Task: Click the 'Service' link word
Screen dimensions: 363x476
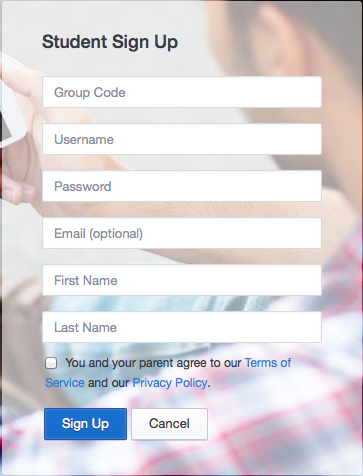Action: [x=65, y=383]
